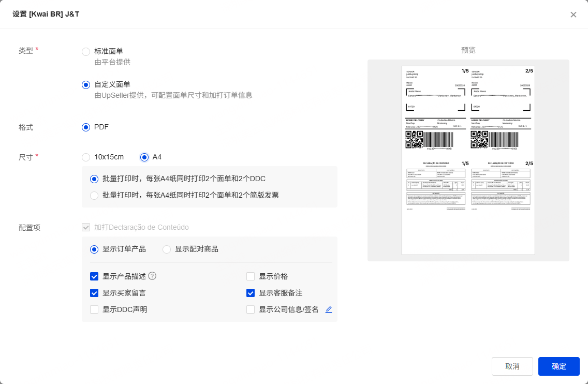The image size is (588, 384).
Task: Enable the 显示DDC声明 checkbox
Action: (x=94, y=309)
